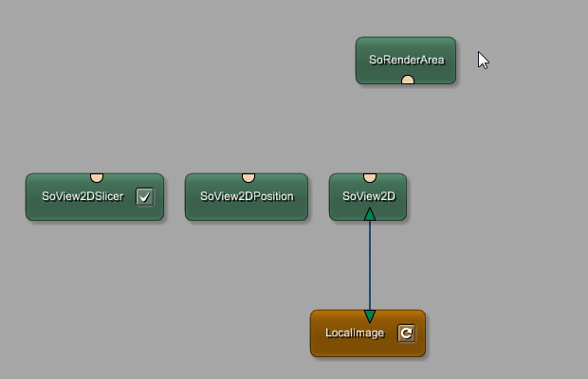Click the 'SoRenderArea' text label
This screenshot has height=379, width=588.
click(x=406, y=60)
